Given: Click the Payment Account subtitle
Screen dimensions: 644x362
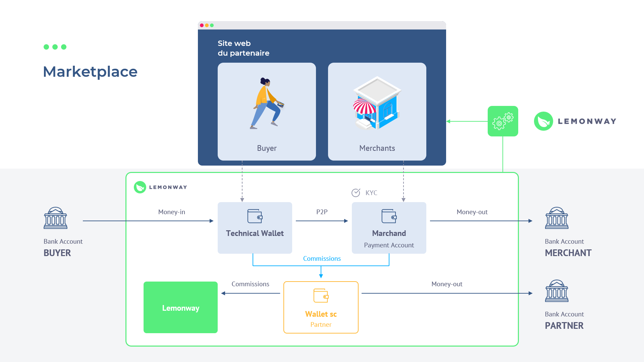Looking at the screenshot, I should (389, 245).
